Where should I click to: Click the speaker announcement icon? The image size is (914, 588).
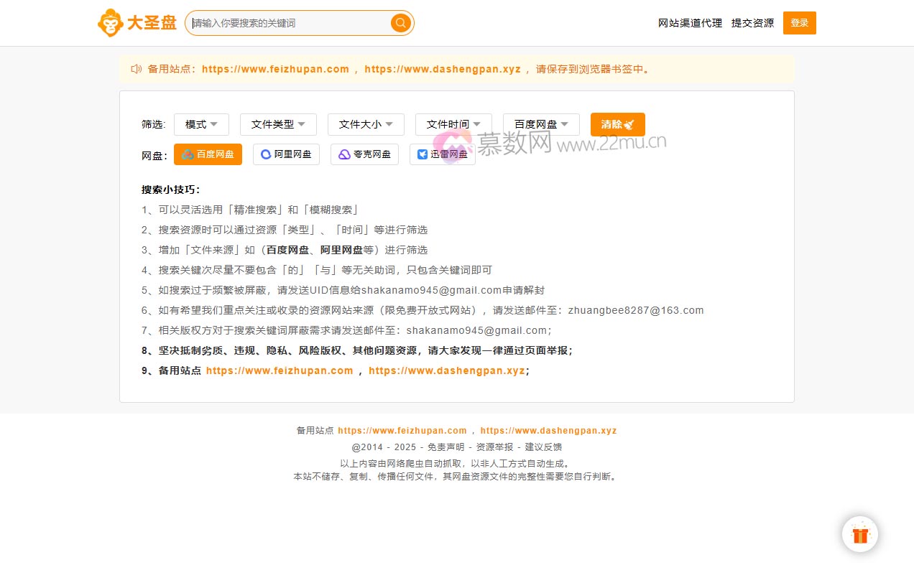click(136, 69)
